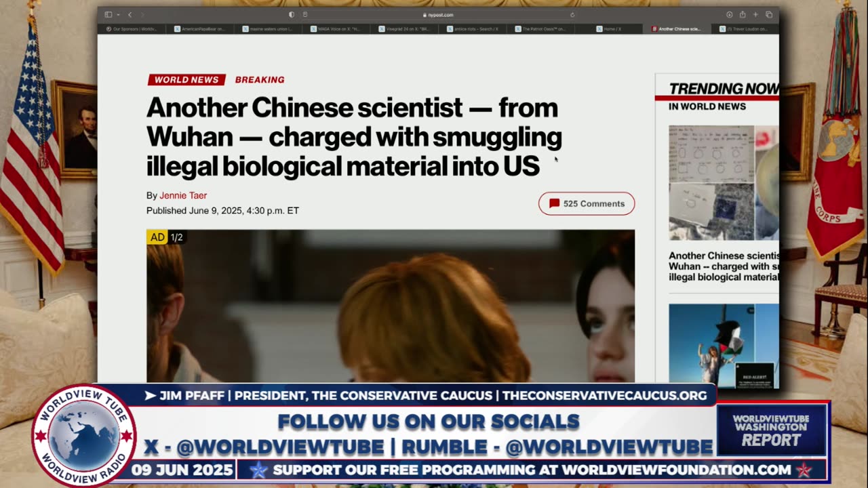Click the WORLD NEWS category tag
This screenshot has height=488, width=868.
(186, 80)
